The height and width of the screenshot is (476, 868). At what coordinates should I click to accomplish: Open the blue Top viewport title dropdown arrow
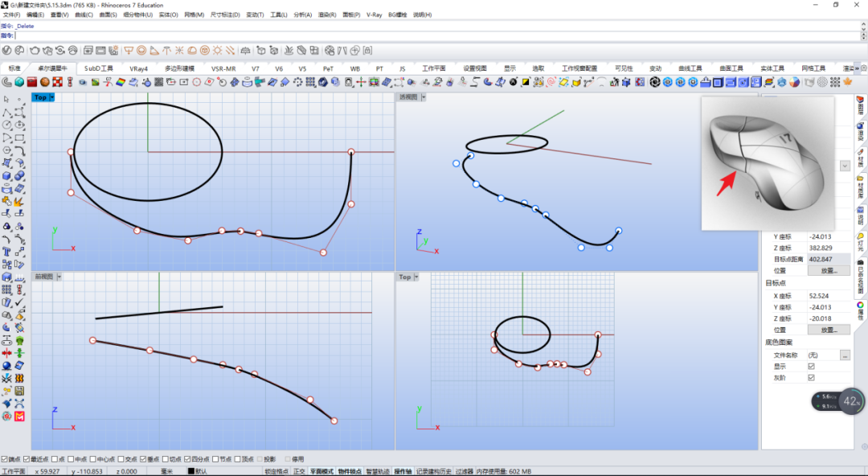coord(52,97)
